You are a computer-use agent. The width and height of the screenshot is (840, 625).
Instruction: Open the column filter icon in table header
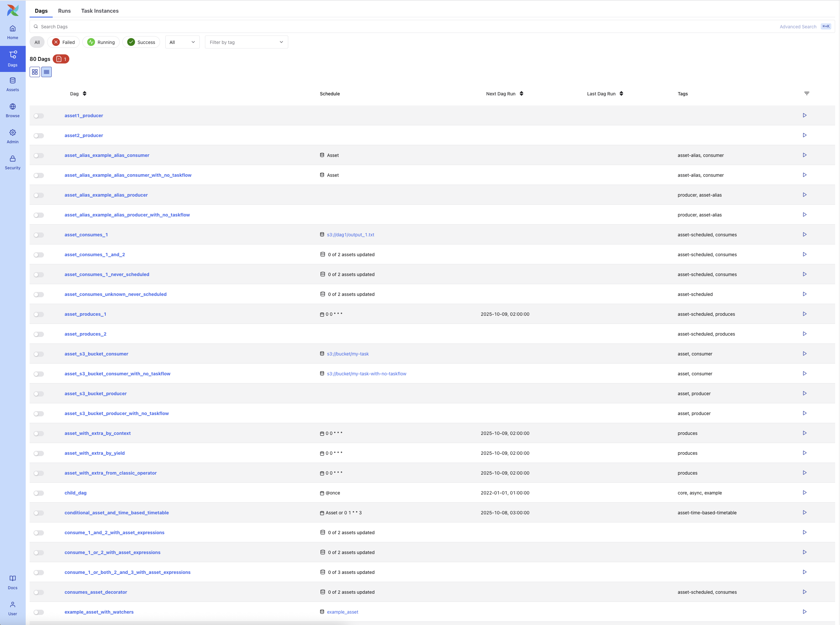[x=806, y=93]
